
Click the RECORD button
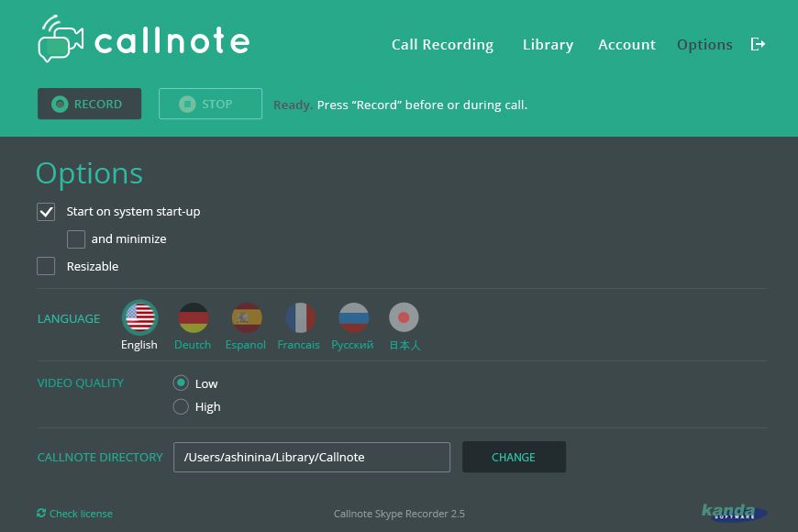pyautogui.click(x=90, y=104)
